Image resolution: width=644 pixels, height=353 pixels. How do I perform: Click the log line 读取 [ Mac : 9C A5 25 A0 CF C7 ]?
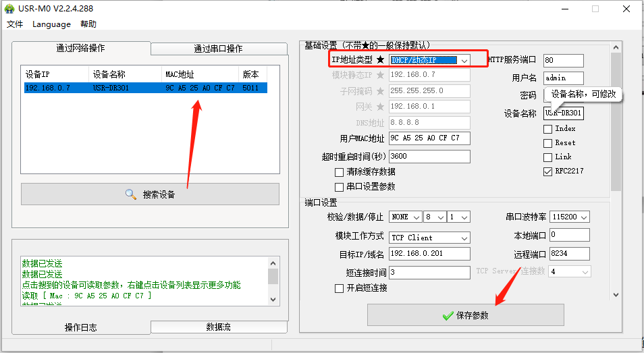click(86, 296)
